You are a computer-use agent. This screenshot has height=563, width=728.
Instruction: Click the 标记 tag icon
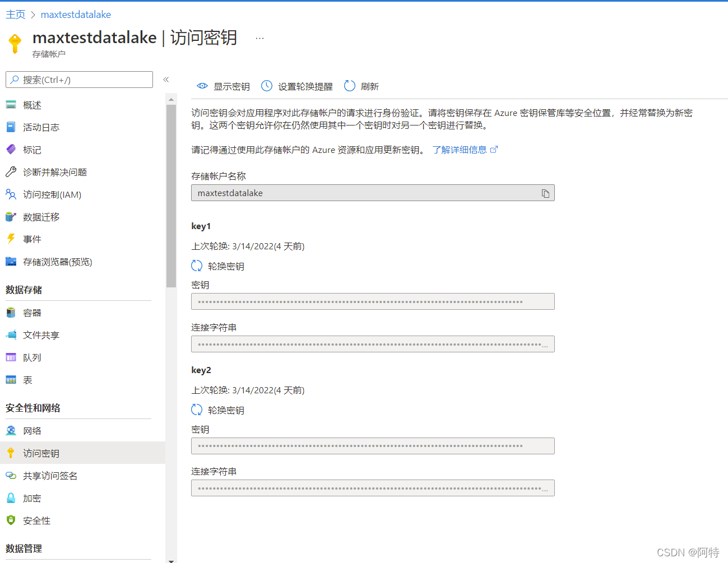[11, 150]
